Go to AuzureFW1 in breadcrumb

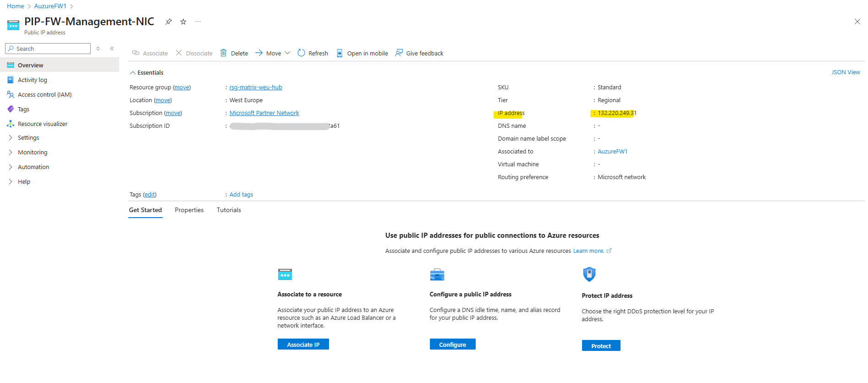click(x=50, y=6)
